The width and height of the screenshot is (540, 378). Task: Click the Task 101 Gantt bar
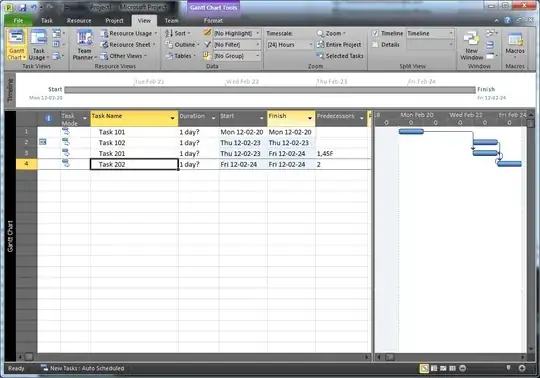click(x=411, y=131)
